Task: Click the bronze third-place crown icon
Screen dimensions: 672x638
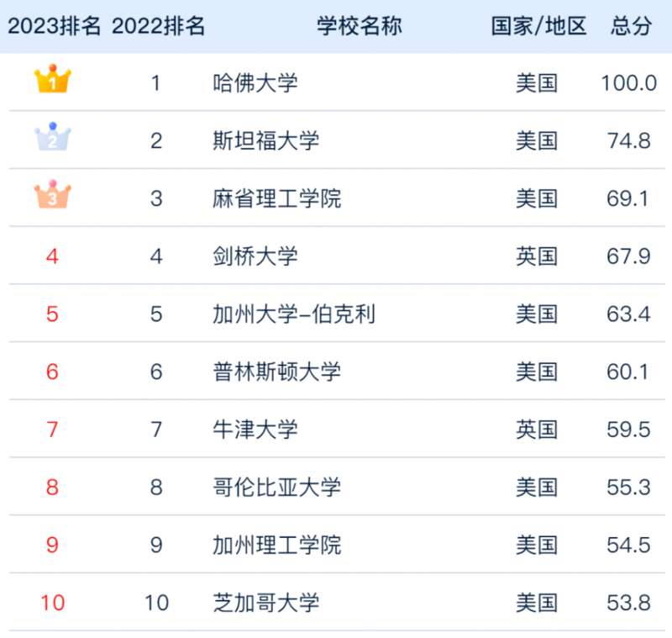Action: tap(53, 195)
